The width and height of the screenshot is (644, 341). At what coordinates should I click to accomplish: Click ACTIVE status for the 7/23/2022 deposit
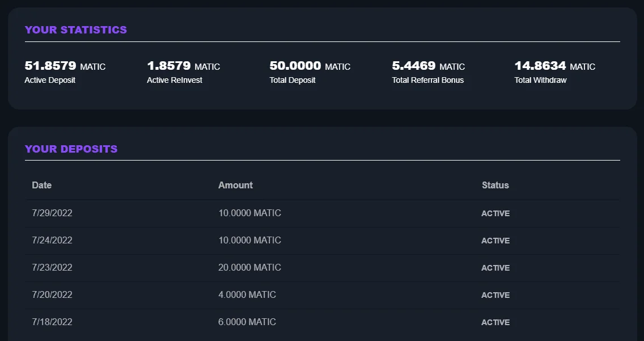tap(495, 268)
